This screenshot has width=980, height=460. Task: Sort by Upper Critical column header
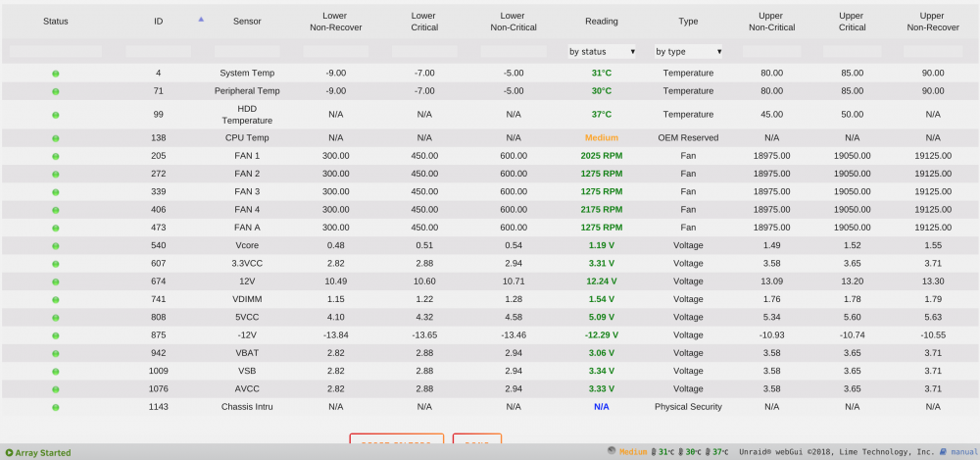[x=853, y=22]
